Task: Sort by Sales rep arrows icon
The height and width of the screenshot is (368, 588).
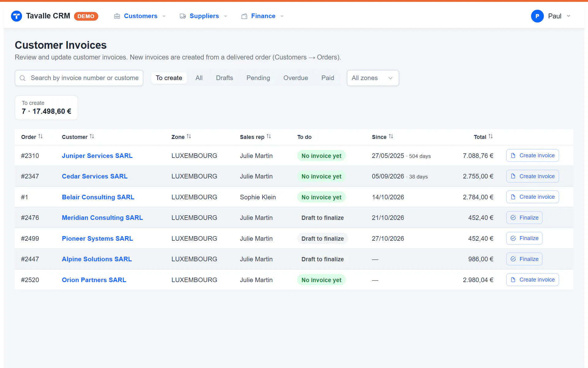Action: point(269,136)
